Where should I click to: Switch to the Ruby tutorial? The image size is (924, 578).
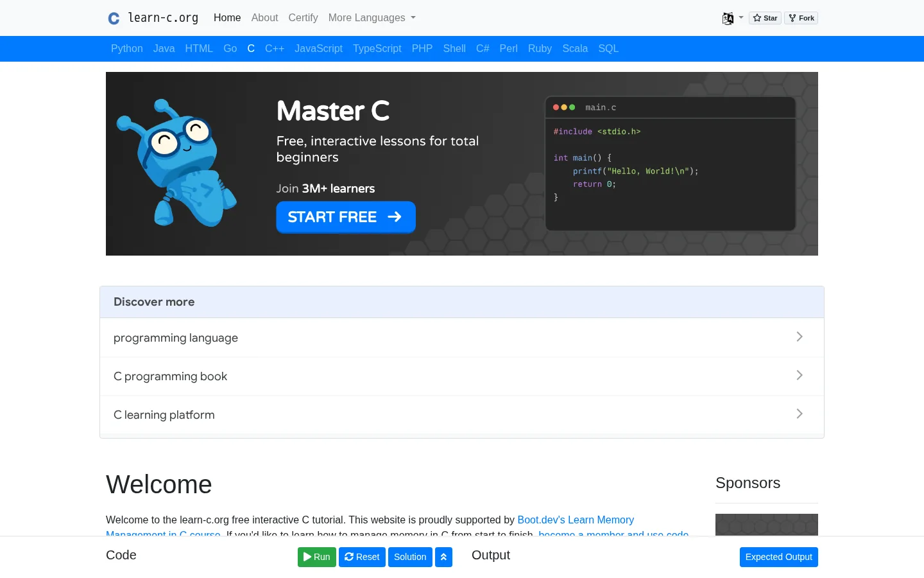540,49
